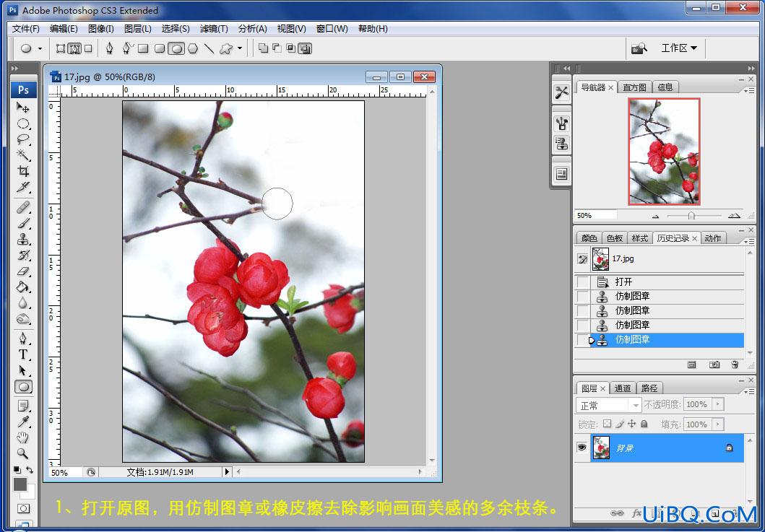This screenshot has height=532, width=765.
Task: Select the Eraser tool
Action: pos(23,271)
